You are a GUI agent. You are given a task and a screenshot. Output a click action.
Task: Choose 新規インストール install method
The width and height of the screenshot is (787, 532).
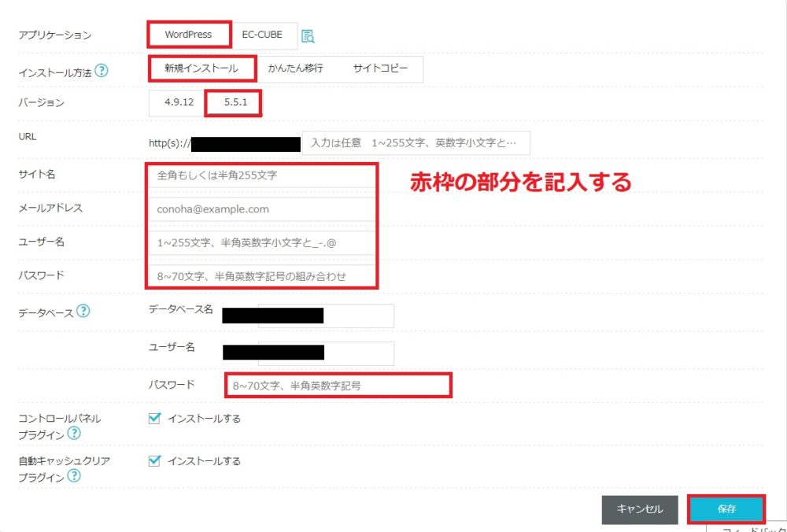201,68
